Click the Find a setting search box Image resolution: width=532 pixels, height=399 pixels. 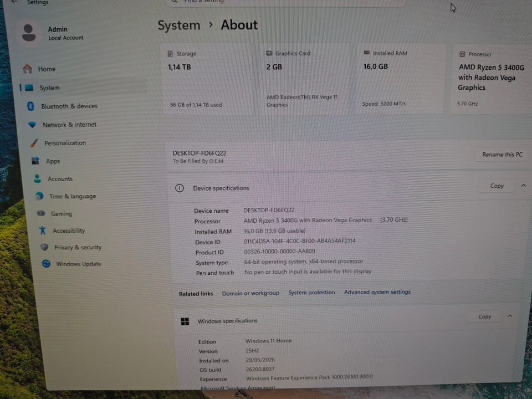(x=287, y=2)
